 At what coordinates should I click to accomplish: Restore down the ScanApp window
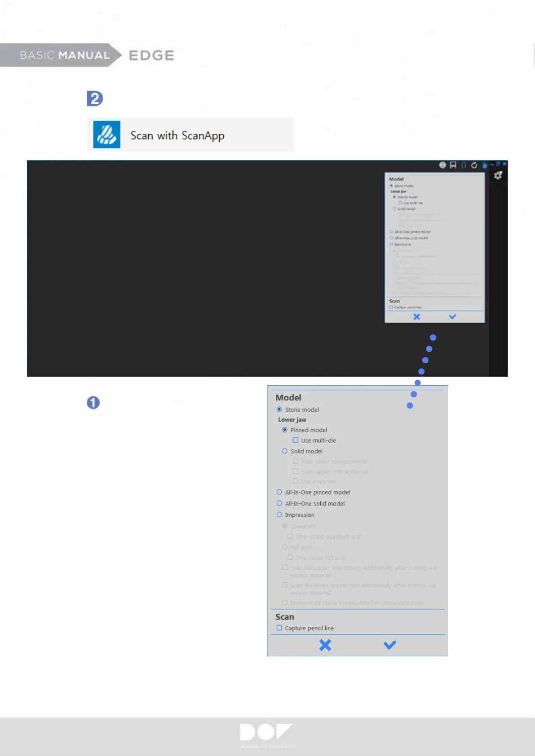pyautogui.click(x=498, y=164)
